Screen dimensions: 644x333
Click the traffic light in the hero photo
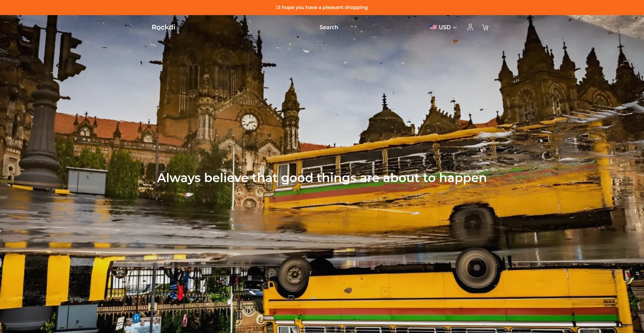tap(70, 57)
